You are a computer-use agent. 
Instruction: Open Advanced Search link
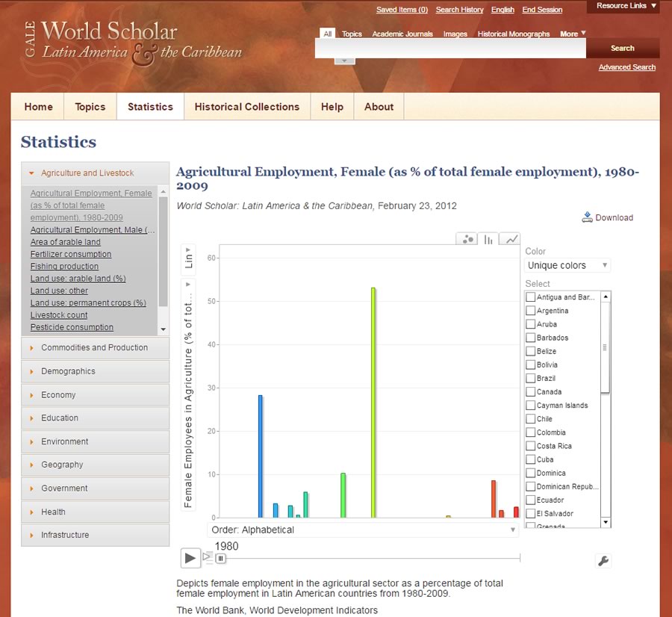pos(626,67)
